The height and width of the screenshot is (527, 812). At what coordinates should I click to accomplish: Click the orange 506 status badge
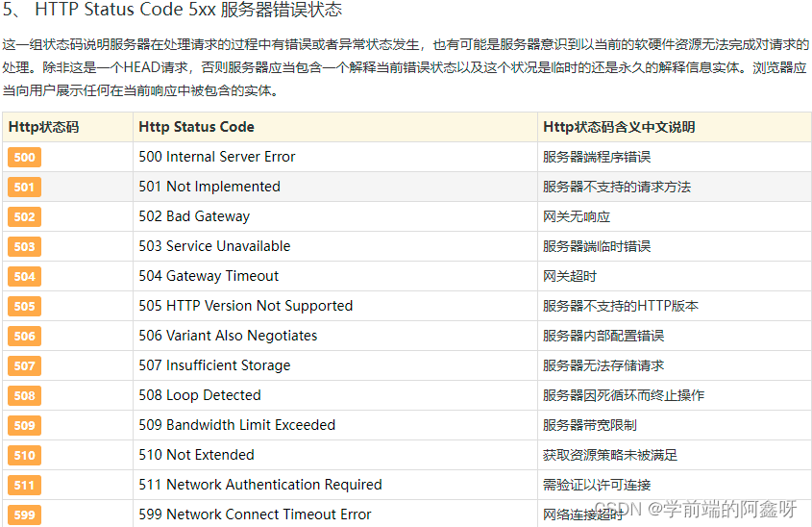(24, 336)
